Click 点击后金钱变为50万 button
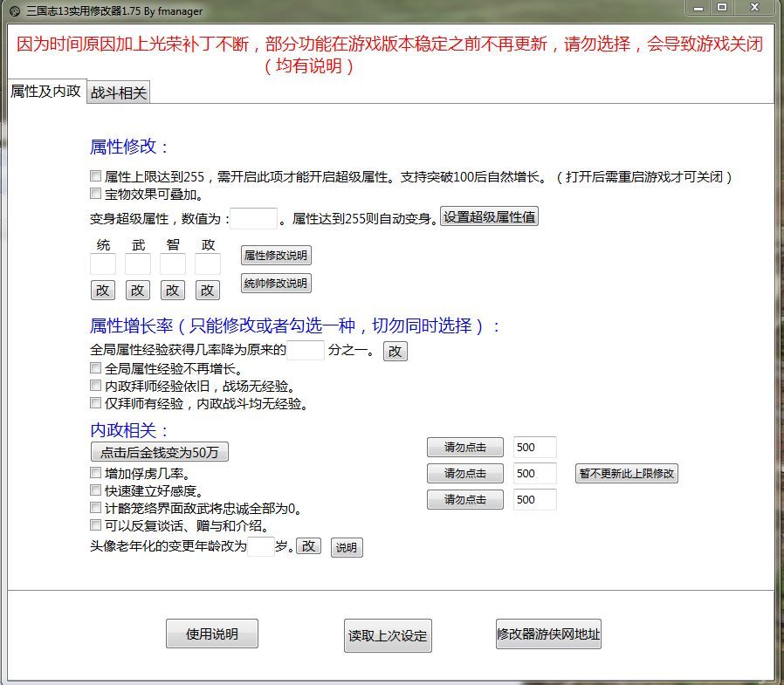The image size is (784, 685). click(x=159, y=452)
